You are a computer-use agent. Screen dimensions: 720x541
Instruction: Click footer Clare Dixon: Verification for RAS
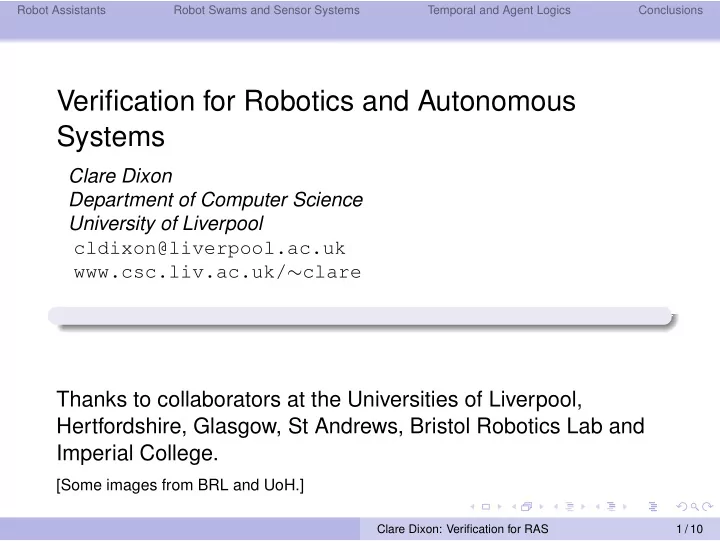(462, 529)
